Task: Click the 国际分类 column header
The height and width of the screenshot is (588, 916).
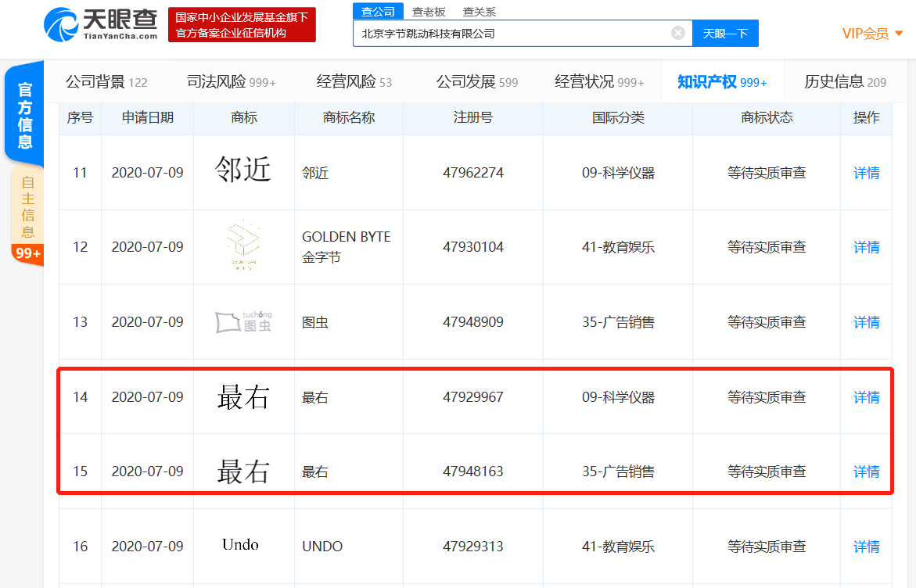Action: (618, 117)
